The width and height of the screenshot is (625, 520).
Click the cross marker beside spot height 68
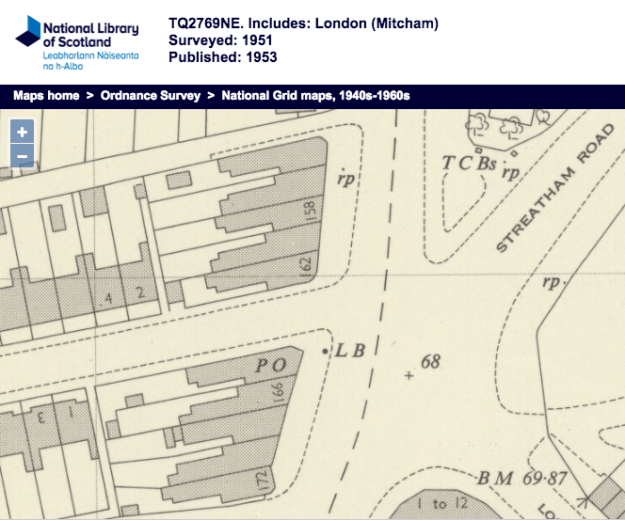coord(409,375)
